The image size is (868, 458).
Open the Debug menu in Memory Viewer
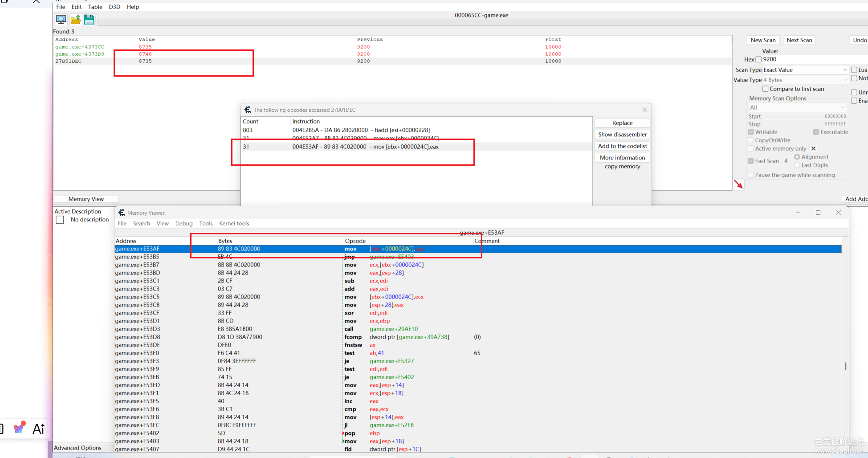click(184, 224)
